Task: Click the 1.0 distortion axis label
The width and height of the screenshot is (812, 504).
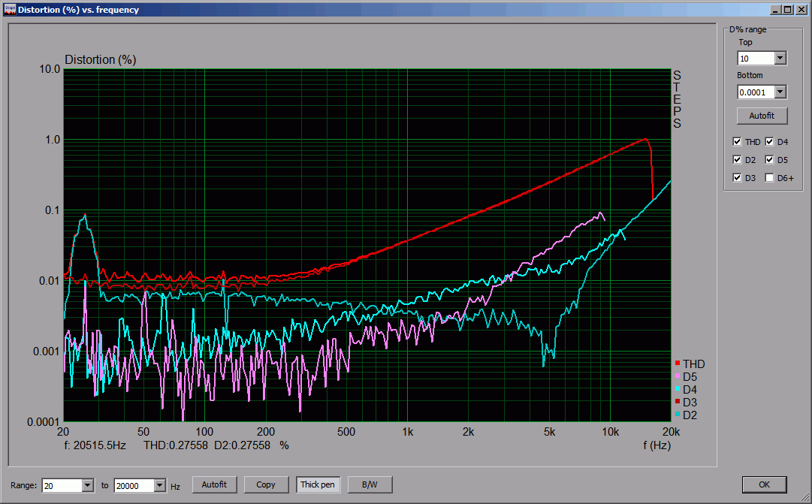Action: [53, 140]
